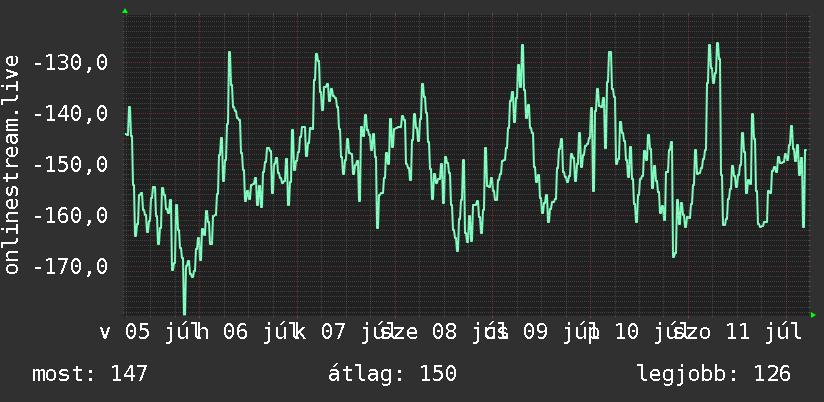
Task: Click the -160,0 y-axis label
Action: tap(70, 215)
